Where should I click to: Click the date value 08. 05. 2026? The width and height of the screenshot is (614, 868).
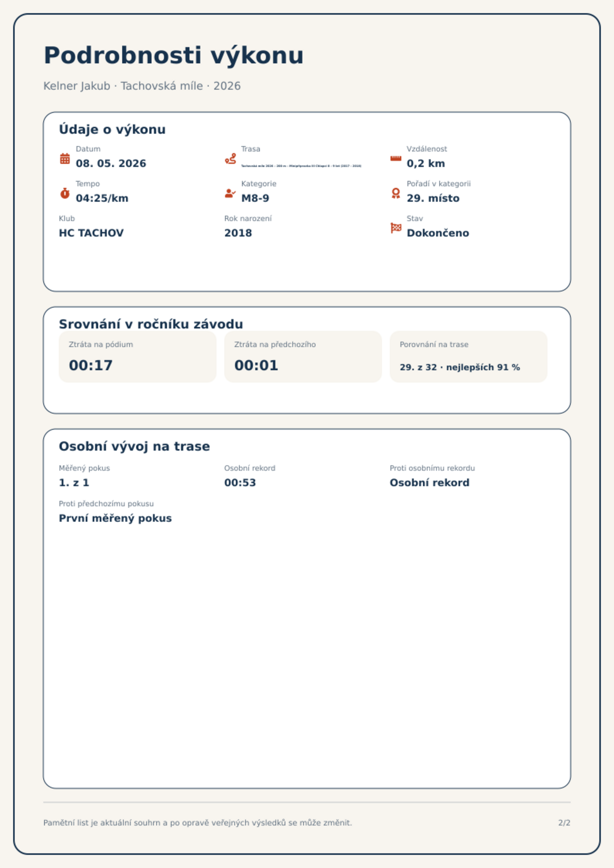click(x=111, y=163)
